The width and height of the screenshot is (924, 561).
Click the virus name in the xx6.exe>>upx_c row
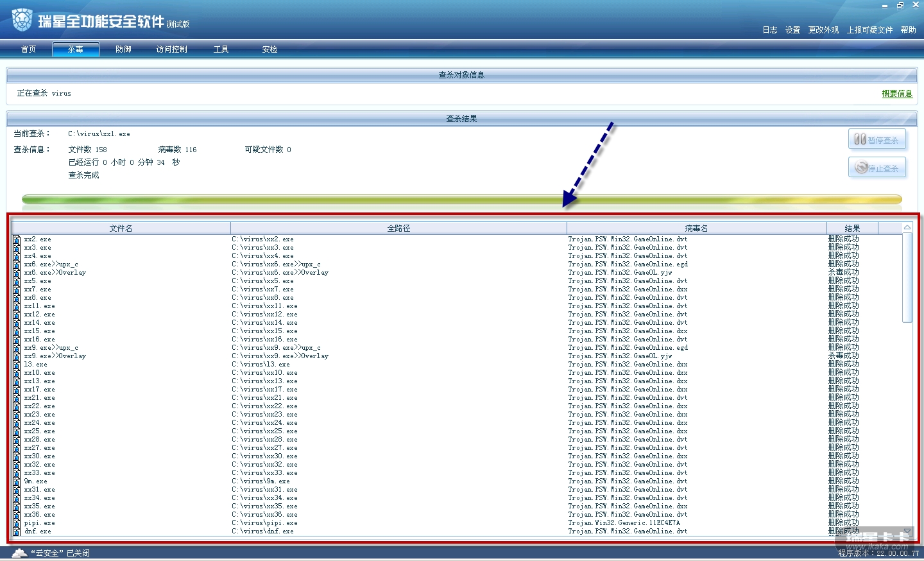coord(628,264)
